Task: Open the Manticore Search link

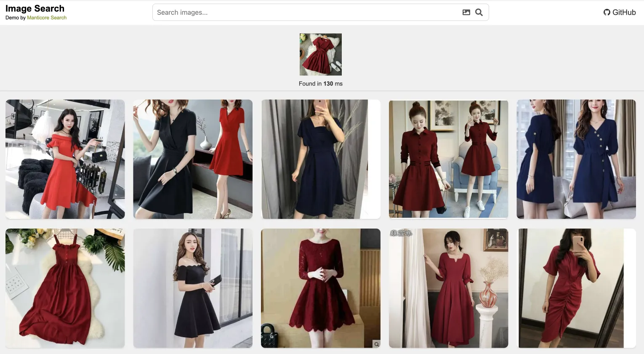Action: (47, 17)
